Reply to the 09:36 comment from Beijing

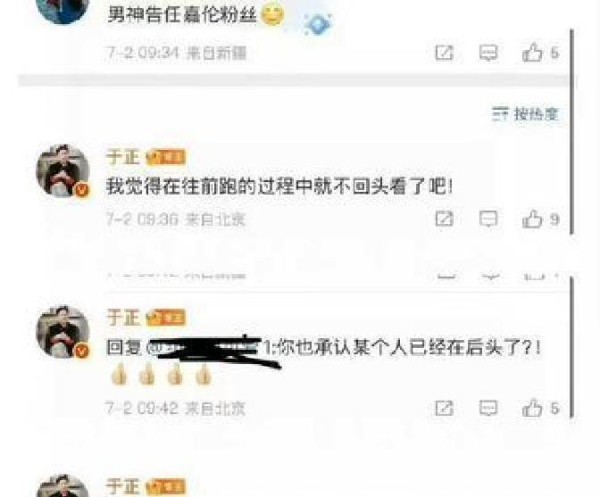(x=489, y=219)
